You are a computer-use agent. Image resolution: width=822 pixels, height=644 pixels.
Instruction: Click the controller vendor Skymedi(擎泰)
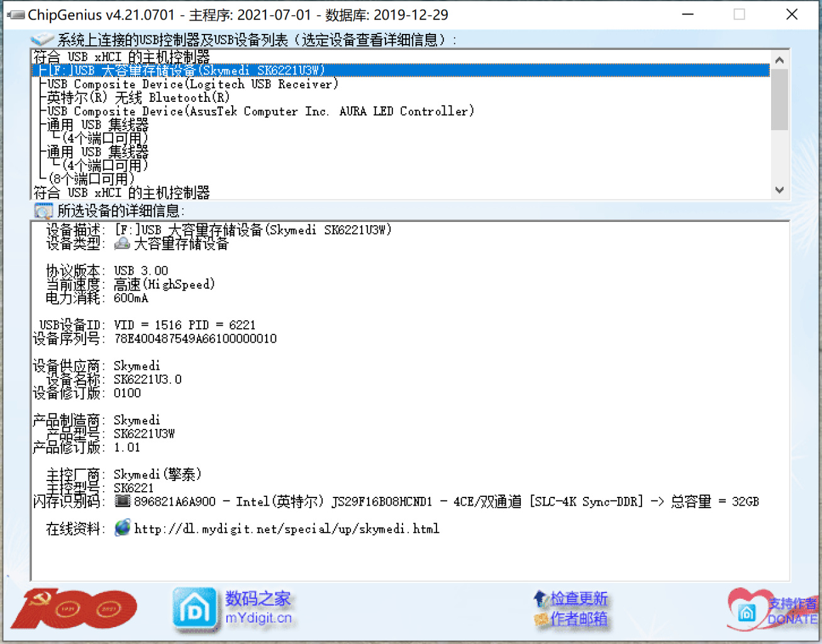click(x=157, y=474)
